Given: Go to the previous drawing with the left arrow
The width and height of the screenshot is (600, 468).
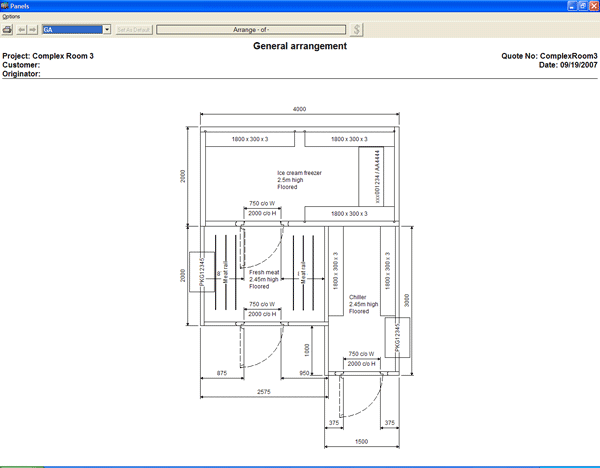Looking at the screenshot, I should pyautogui.click(x=23, y=30).
